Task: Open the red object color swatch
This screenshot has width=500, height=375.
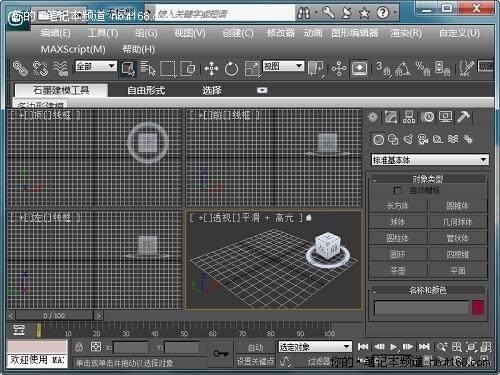Action: pyautogui.click(x=478, y=307)
